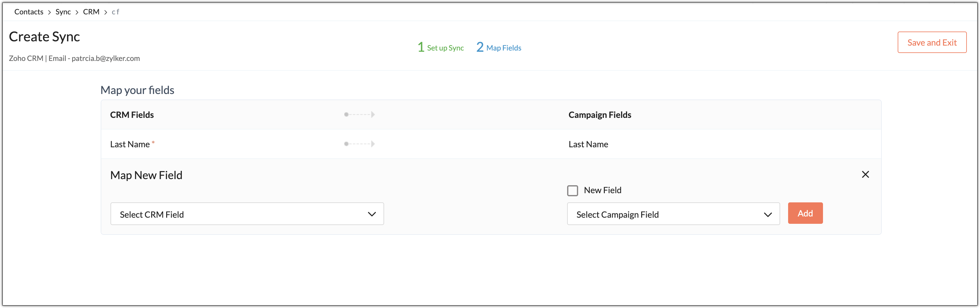The image size is (980, 308).
Task: Click the Last Name mapping arrow icon
Action: pos(360,144)
